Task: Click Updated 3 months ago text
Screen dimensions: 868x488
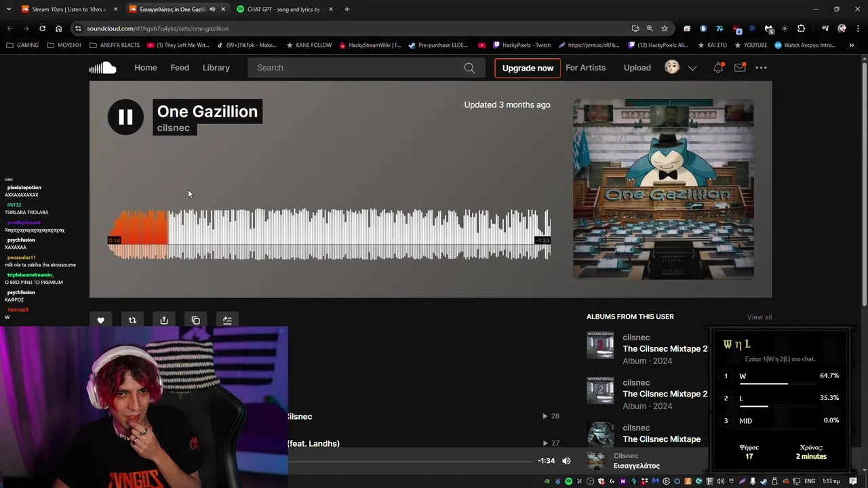Action: (x=507, y=105)
